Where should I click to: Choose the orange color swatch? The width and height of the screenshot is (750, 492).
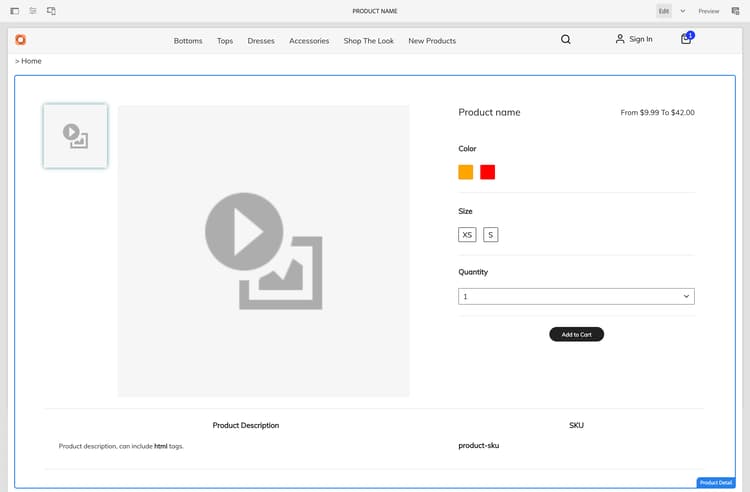[465, 172]
